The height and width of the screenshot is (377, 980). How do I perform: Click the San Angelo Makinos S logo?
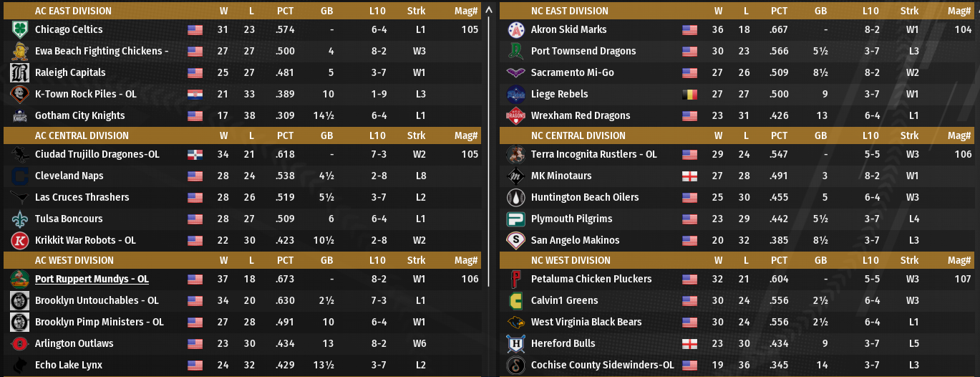tap(515, 241)
